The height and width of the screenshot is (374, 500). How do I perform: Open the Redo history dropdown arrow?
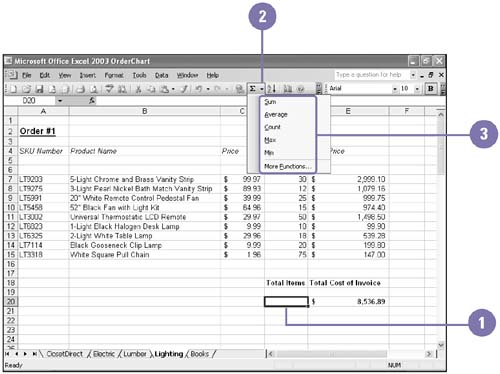pyautogui.click(x=227, y=89)
